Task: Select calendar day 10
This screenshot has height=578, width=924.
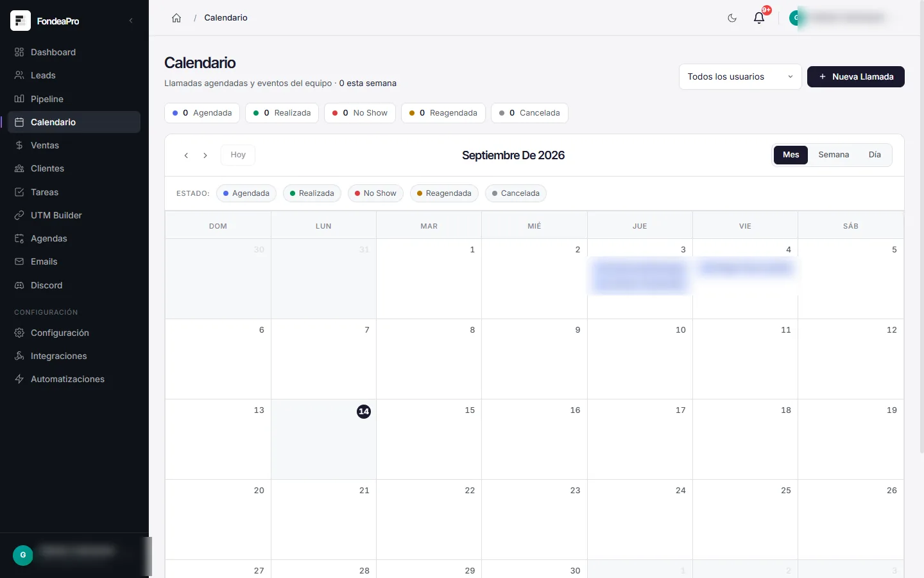Action: [640, 359]
